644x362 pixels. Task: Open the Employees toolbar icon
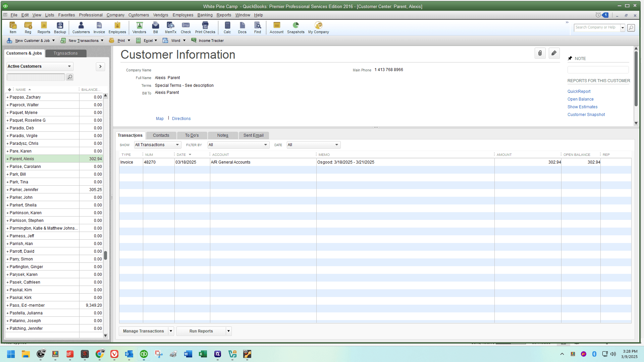[x=117, y=27]
